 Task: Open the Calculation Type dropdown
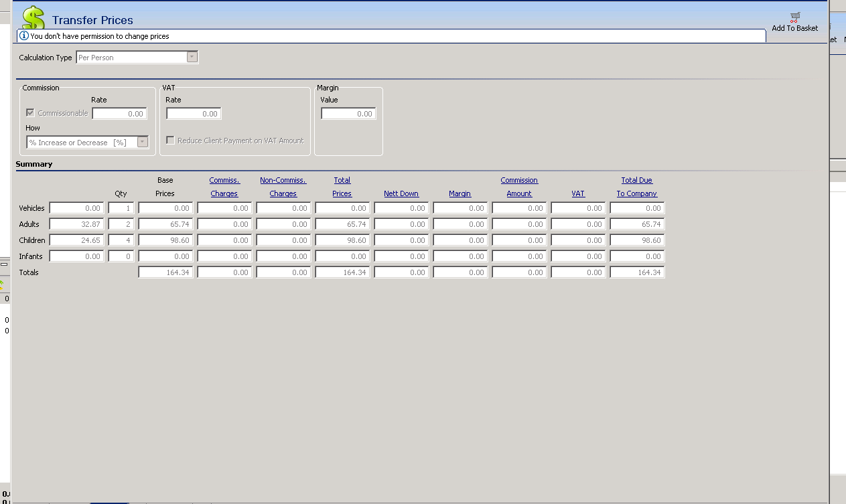click(x=192, y=58)
